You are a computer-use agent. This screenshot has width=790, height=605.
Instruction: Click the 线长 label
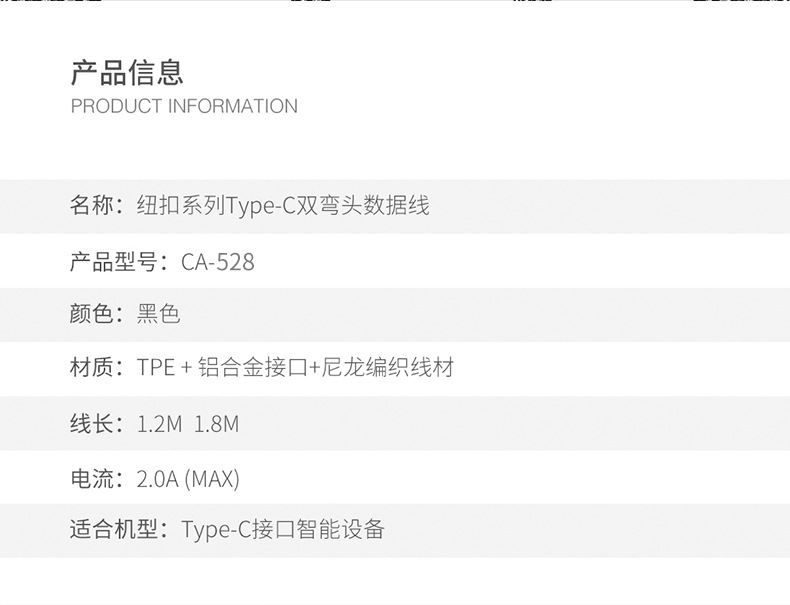point(92,424)
